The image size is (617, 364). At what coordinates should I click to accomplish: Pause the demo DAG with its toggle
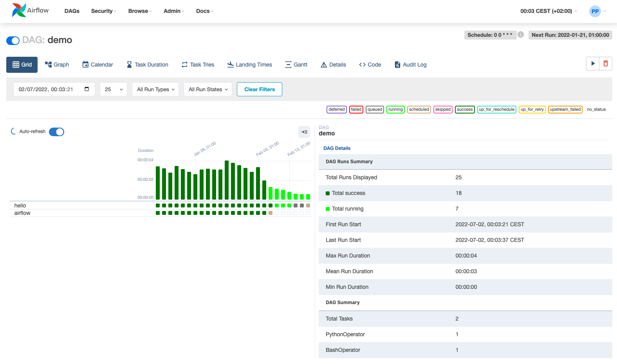pos(13,41)
